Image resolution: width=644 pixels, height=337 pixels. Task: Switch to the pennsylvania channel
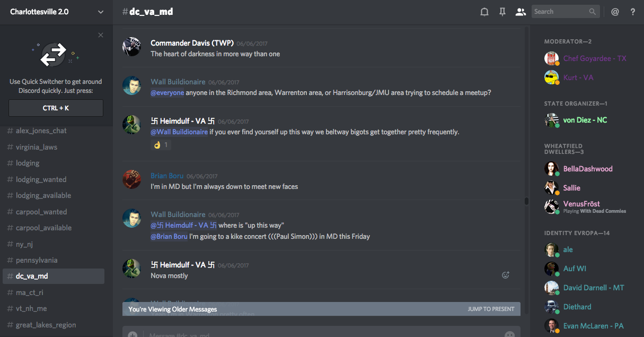37,260
